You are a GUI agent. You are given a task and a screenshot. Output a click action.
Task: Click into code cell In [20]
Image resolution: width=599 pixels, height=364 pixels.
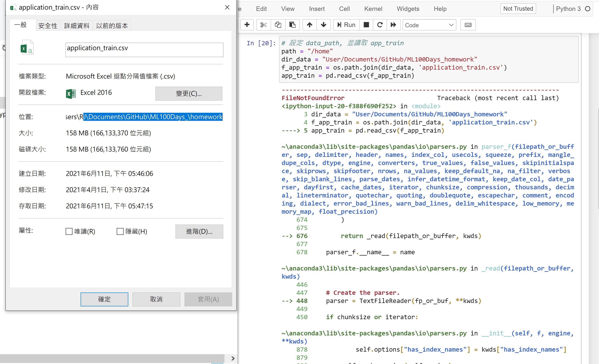pos(429,60)
